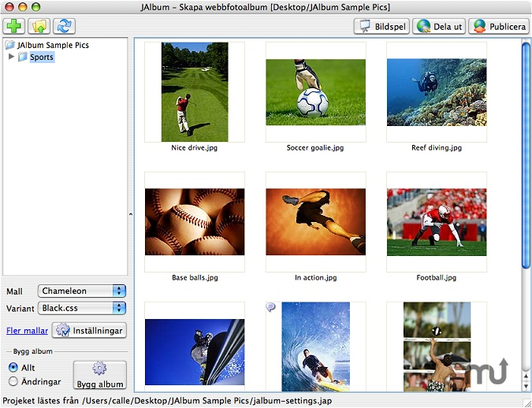Click the In action.jpg file name
Image resolution: width=532 pixels, height=408 pixels.
(x=316, y=278)
